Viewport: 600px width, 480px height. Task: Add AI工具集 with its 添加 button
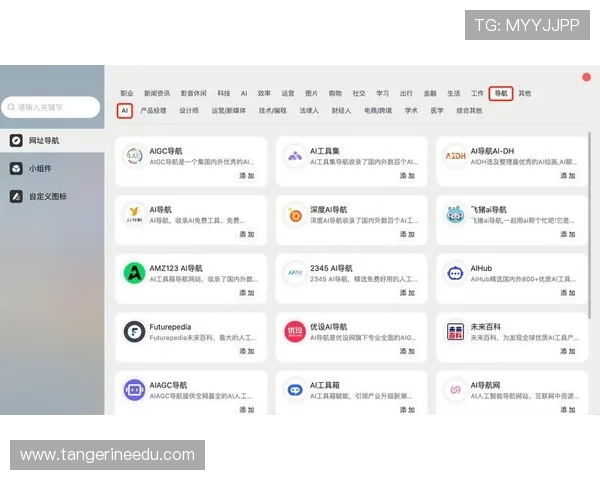[408, 176]
